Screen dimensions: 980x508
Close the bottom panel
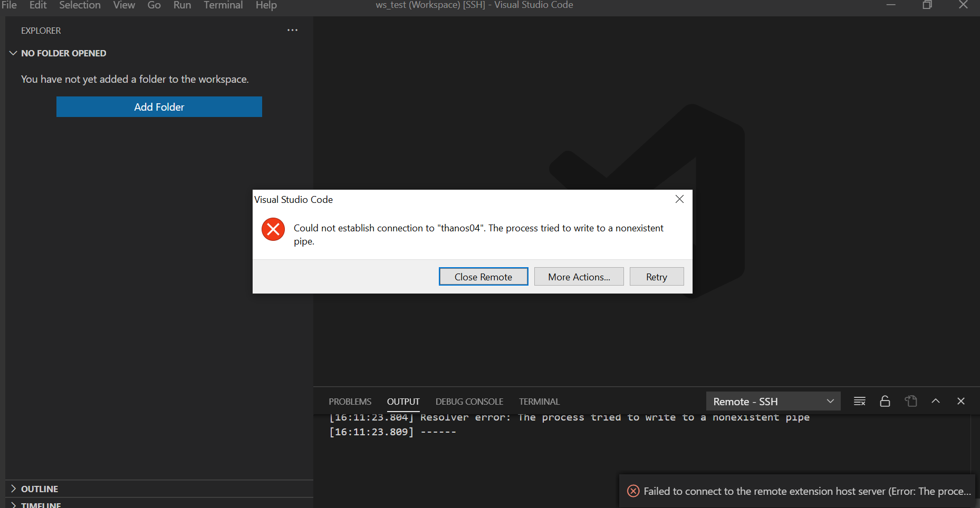point(961,401)
